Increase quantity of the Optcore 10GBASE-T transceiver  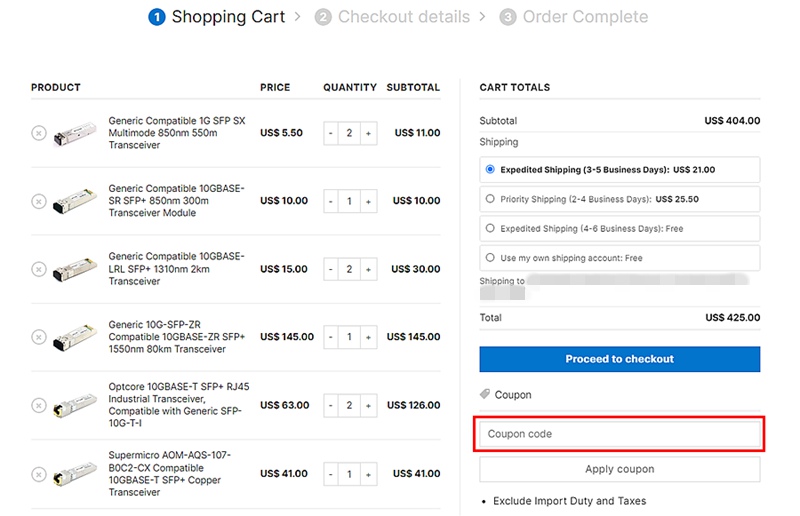click(x=368, y=405)
